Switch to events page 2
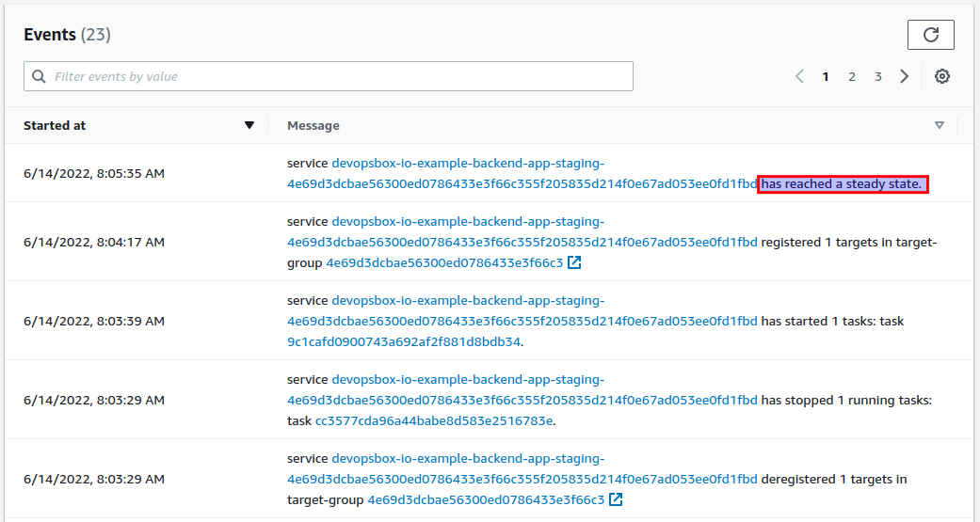The width and height of the screenshot is (980, 522). [852, 77]
